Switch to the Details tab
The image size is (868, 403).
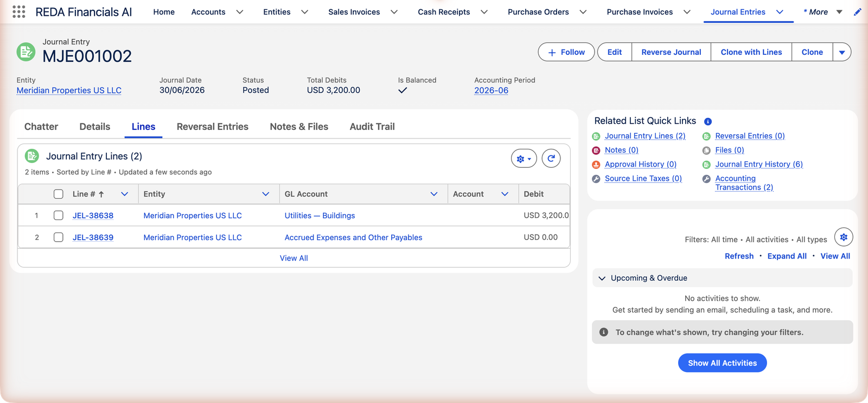click(95, 127)
